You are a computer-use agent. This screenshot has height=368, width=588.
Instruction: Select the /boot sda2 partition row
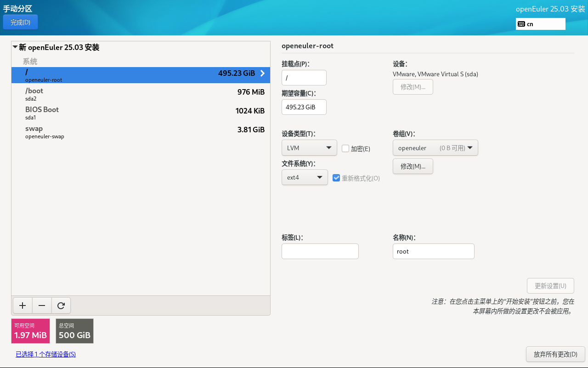pyautogui.click(x=141, y=94)
